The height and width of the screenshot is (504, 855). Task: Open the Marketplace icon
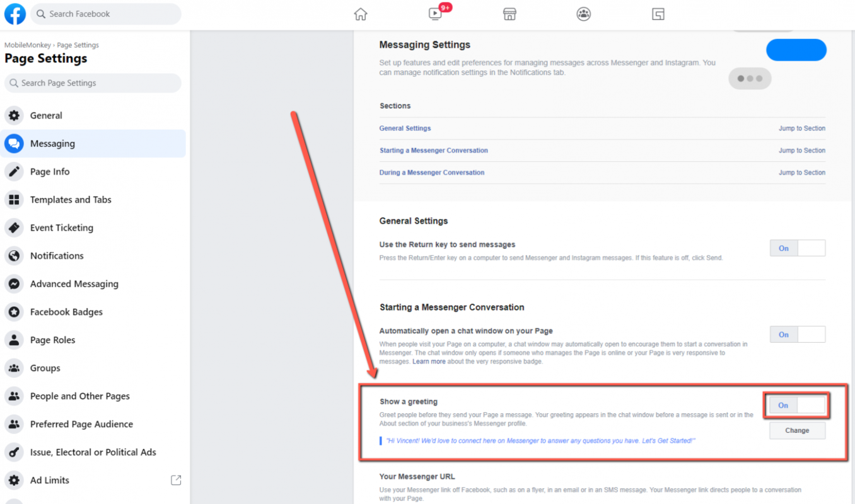pos(509,13)
